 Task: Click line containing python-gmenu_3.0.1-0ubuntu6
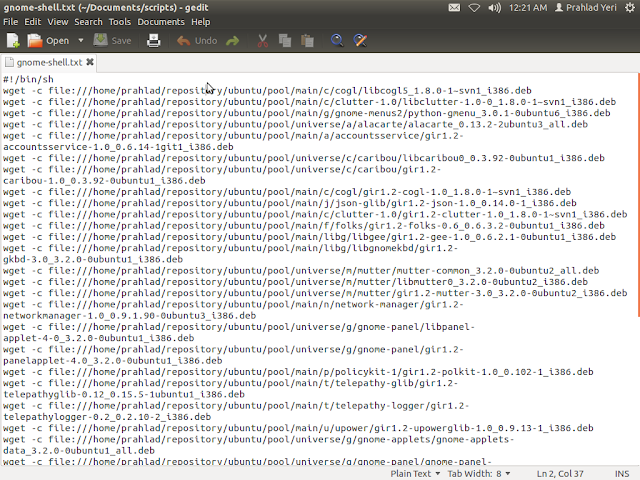click(307, 113)
